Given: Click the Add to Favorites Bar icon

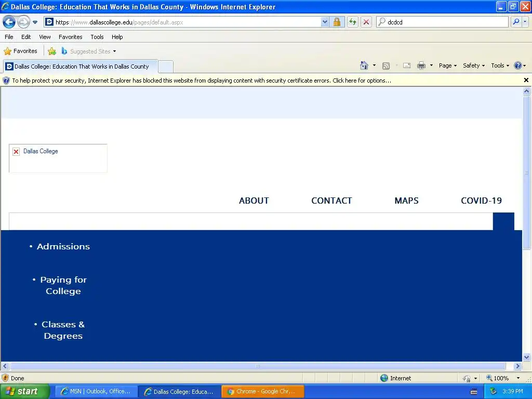Looking at the screenshot, I should pyautogui.click(x=52, y=51).
